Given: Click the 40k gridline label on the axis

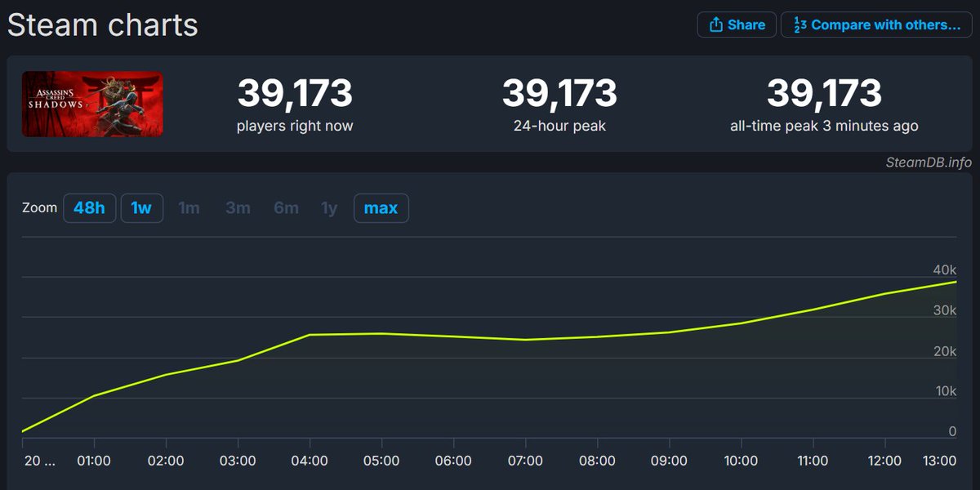Looking at the screenshot, I should 945,269.
